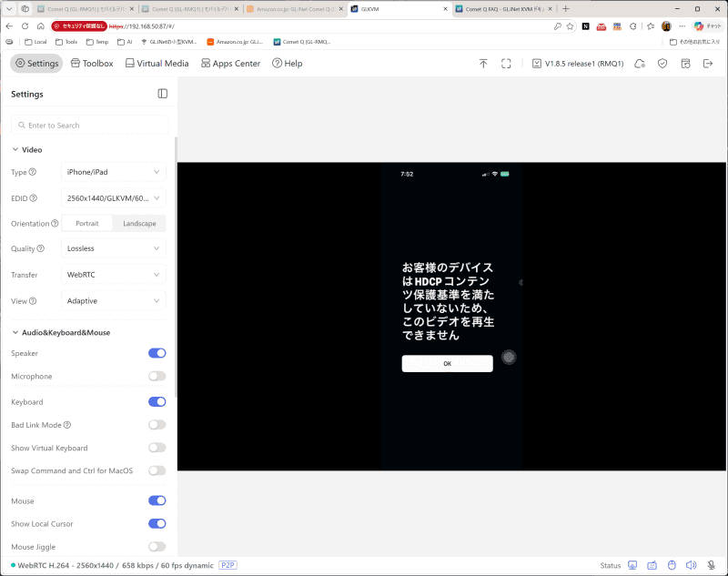
Task: Click the Bad Link Mode help icon
Action: (67, 425)
